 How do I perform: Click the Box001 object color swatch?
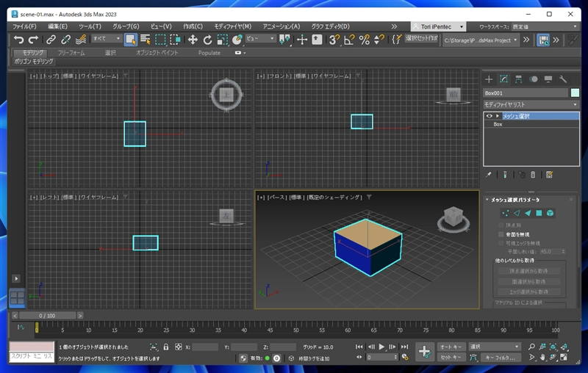[x=575, y=93]
